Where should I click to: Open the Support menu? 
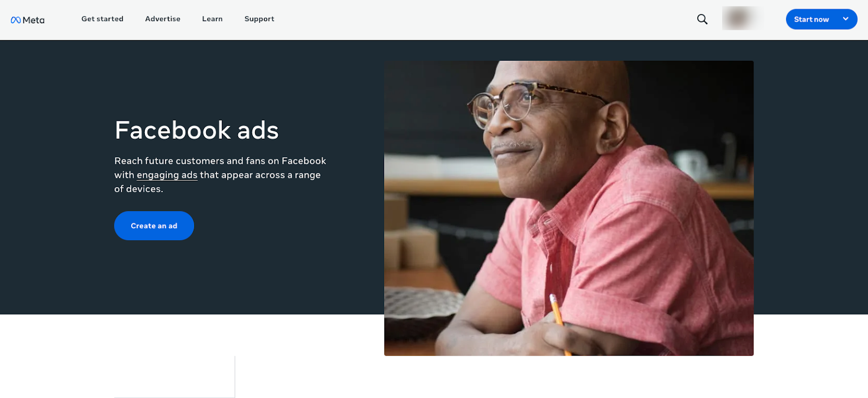[259, 19]
